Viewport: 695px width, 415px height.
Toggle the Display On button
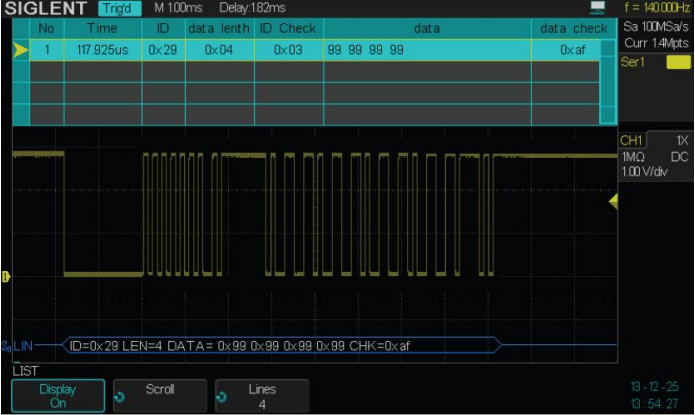[58, 396]
